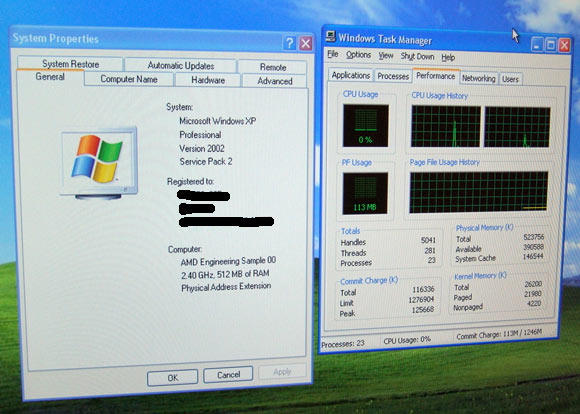Click System Cache value 146544
This screenshot has height=414, width=580.
pos(533,256)
